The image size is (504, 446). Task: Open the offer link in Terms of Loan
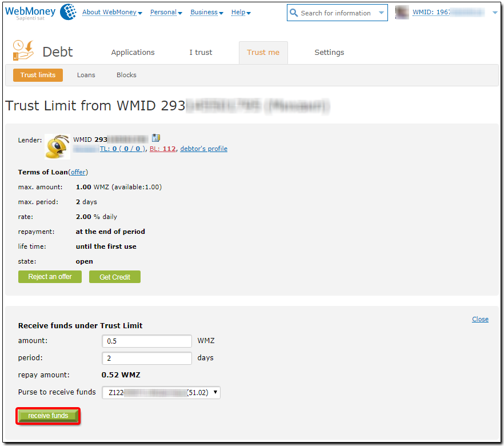coord(78,172)
